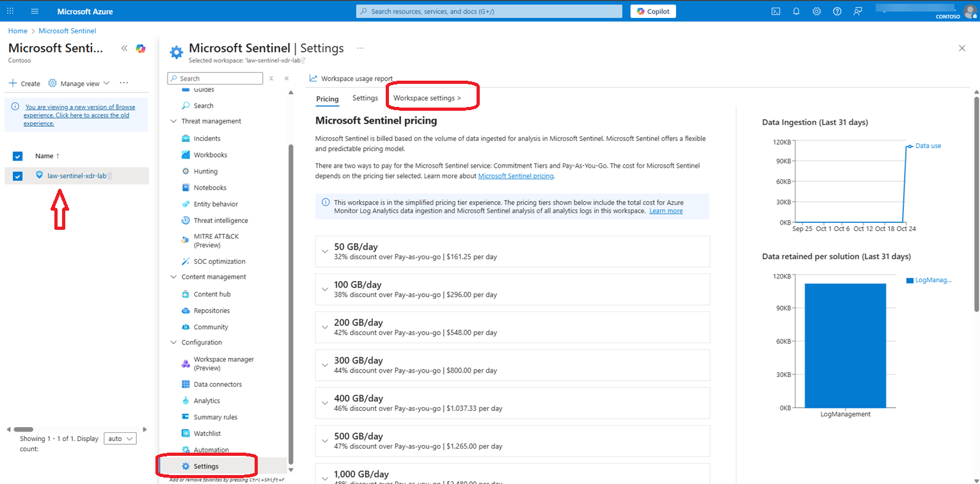Open Cloud Shell icon in top bar
This screenshot has height=484, width=980.
tap(775, 12)
